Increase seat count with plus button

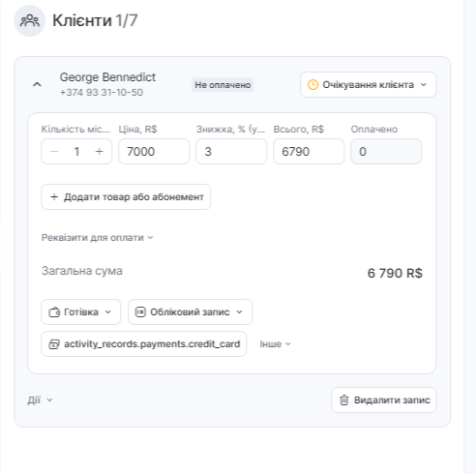[x=100, y=151]
